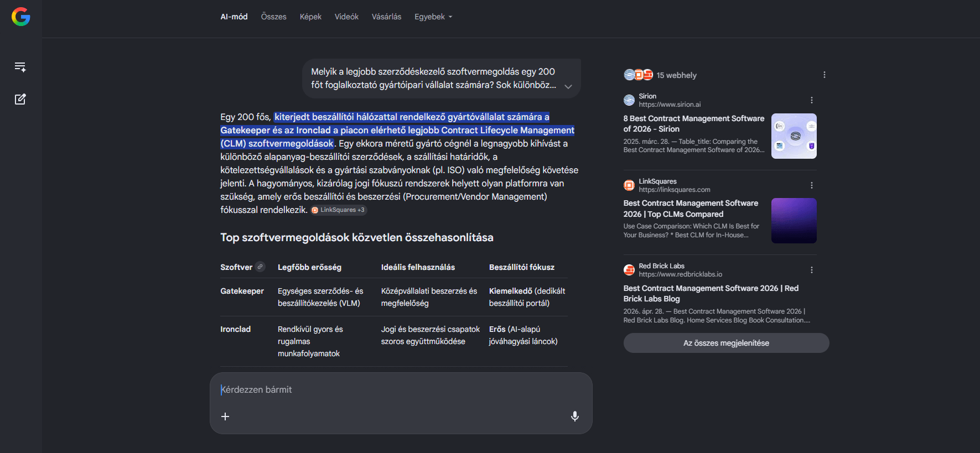Click the Sirion article thumbnail
The height and width of the screenshot is (453, 980).
[794, 136]
